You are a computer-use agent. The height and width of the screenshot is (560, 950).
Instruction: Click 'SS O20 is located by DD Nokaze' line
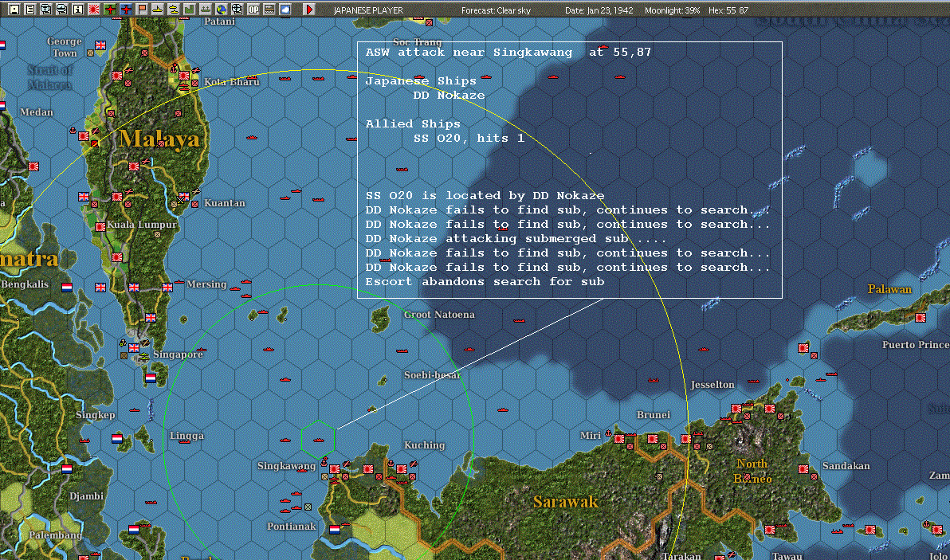(485, 195)
